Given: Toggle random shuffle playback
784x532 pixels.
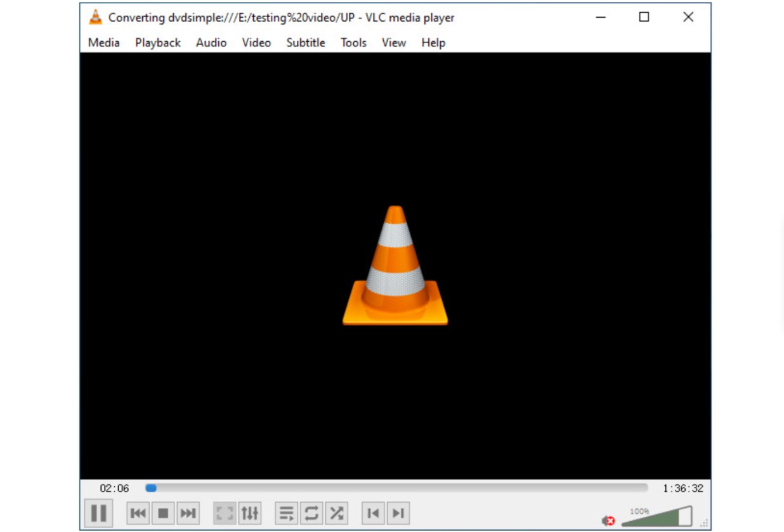Looking at the screenshot, I should pyautogui.click(x=337, y=513).
